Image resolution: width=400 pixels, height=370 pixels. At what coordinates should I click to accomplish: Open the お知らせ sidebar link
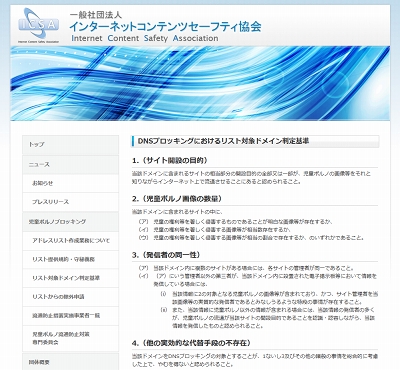click(70, 183)
